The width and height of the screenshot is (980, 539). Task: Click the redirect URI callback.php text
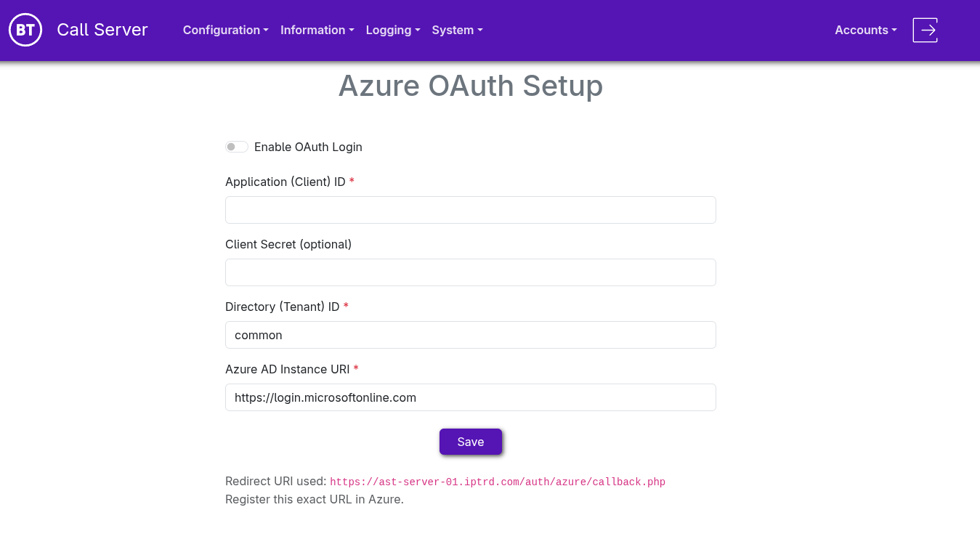click(498, 482)
